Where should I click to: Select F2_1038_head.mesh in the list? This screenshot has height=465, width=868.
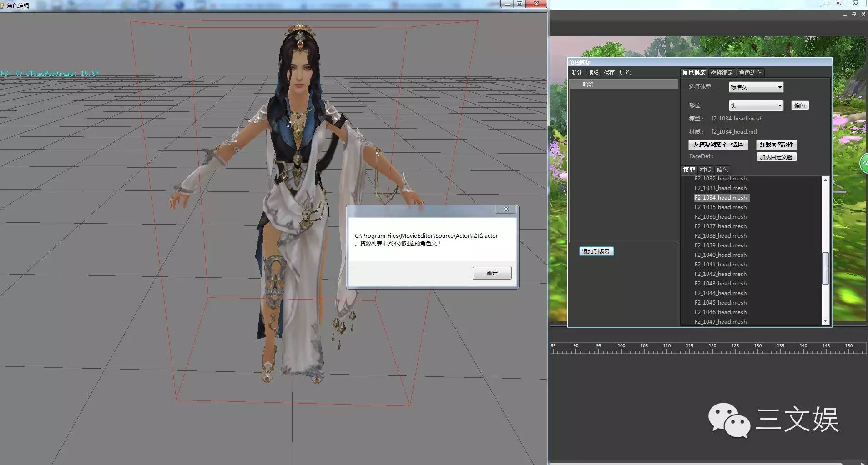(721, 236)
